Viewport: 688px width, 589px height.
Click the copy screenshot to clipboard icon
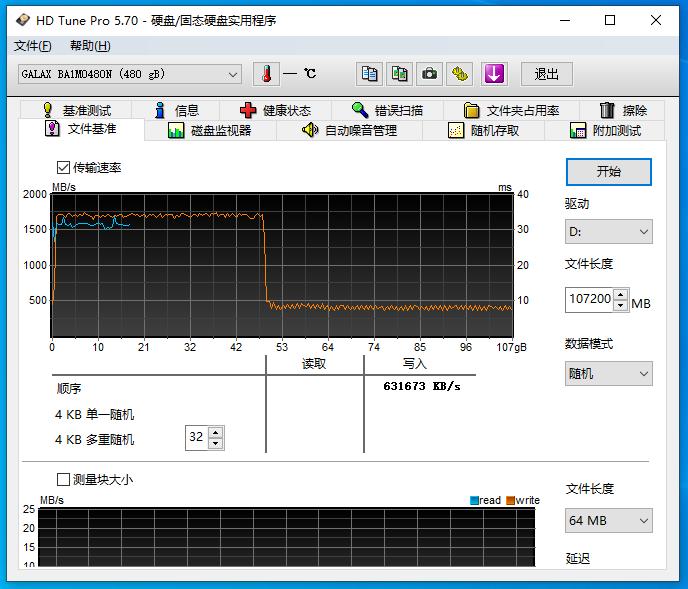click(x=399, y=74)
